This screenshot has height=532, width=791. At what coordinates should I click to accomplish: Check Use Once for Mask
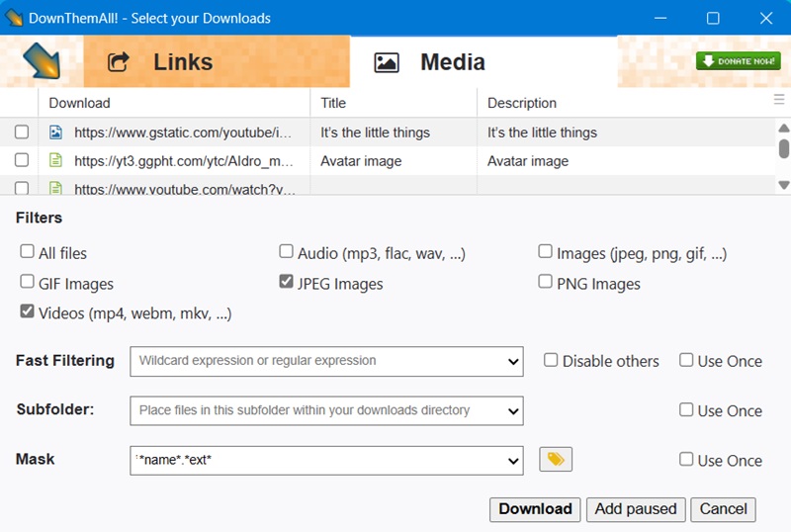pos(685,459)
